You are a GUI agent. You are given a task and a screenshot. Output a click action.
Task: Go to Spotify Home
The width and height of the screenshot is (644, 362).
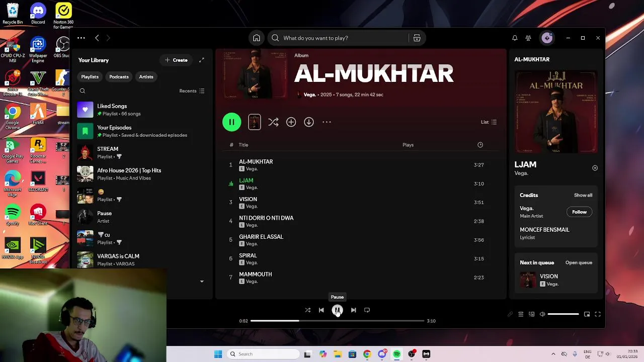(x=257, y=38)
